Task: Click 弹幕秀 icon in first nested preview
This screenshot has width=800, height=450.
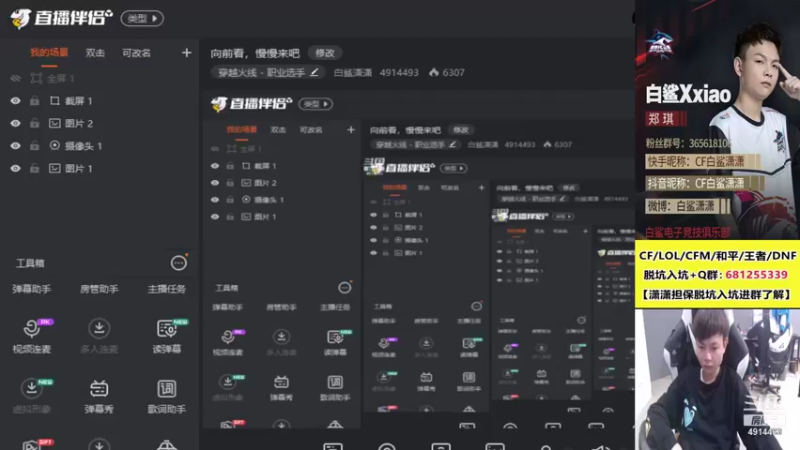Action: tap(281, 382)
